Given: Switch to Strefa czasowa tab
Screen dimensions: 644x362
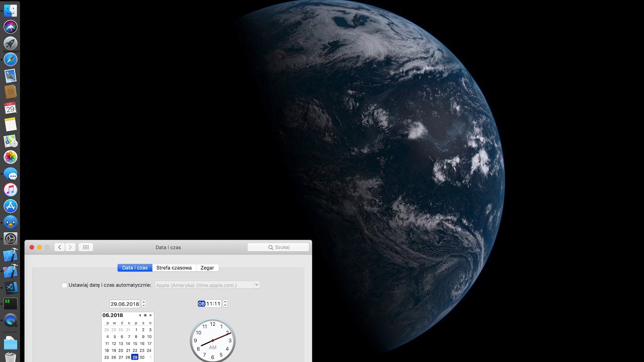Looking at the screenshot, I should pos(174,268).
